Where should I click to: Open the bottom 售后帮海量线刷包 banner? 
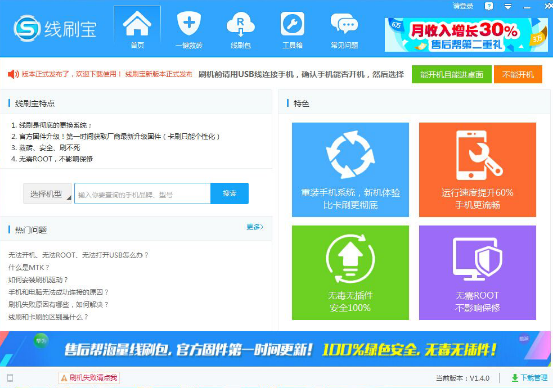pyautogui.click(x=276, y=349)
